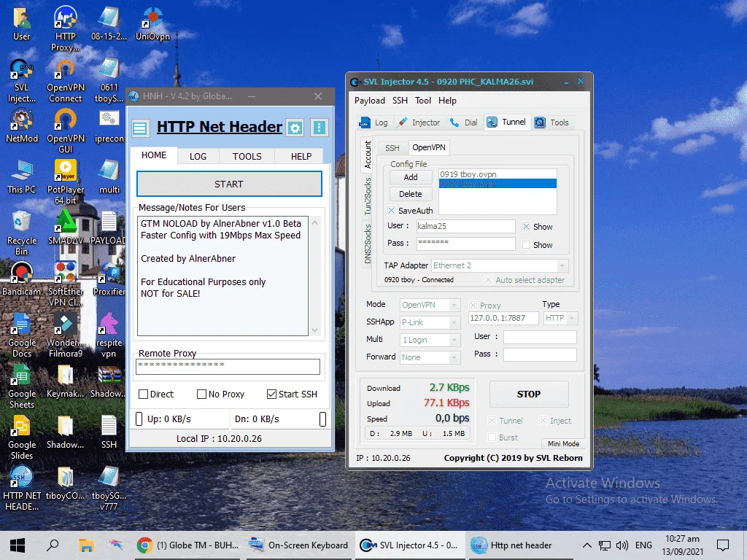747x560 pixels.
Task: Toggle No Proxy checkbox
Action: tap(201, 394)
